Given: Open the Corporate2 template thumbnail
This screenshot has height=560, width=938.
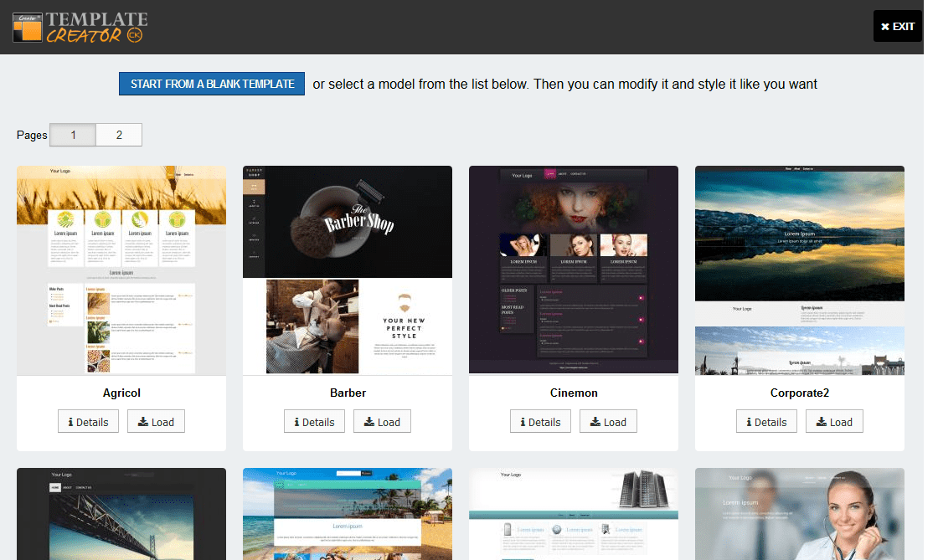Looking at the screenshot, I should pos(800,270).
